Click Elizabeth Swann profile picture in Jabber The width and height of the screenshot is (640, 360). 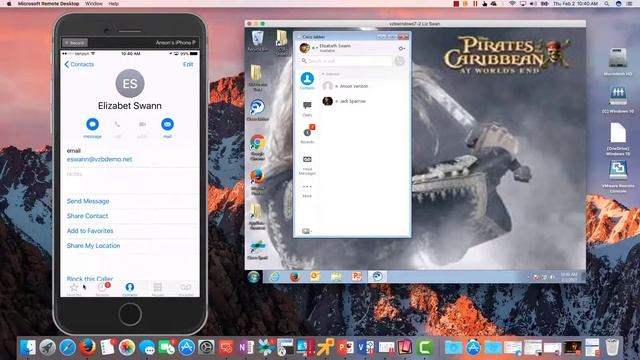[x=304, y=48]
